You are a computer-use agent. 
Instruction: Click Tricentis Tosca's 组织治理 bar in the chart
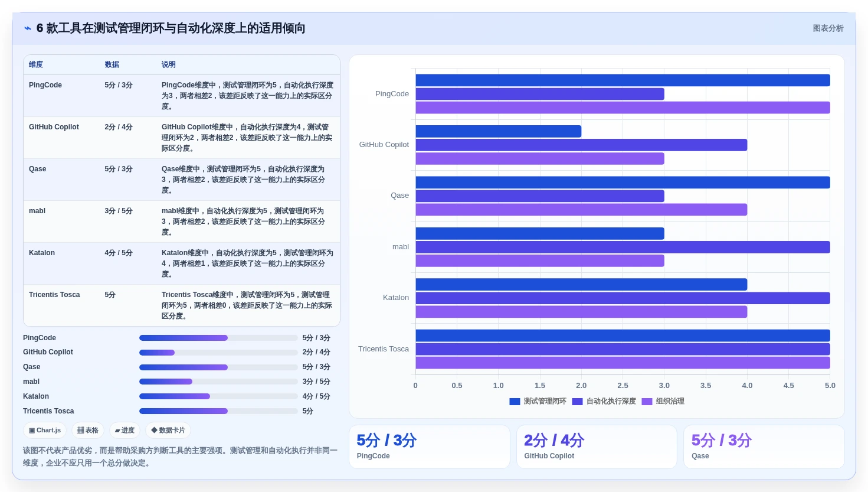click(x=623, y=363)
